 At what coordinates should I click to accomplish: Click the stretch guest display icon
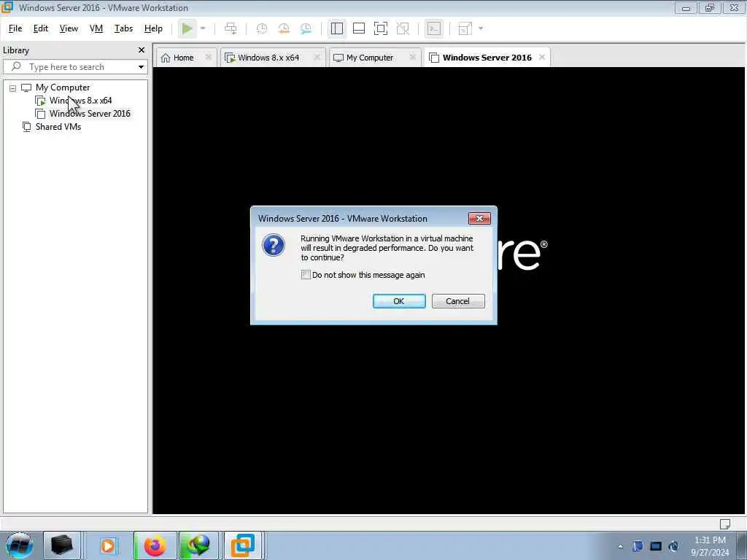pos(465,28)
